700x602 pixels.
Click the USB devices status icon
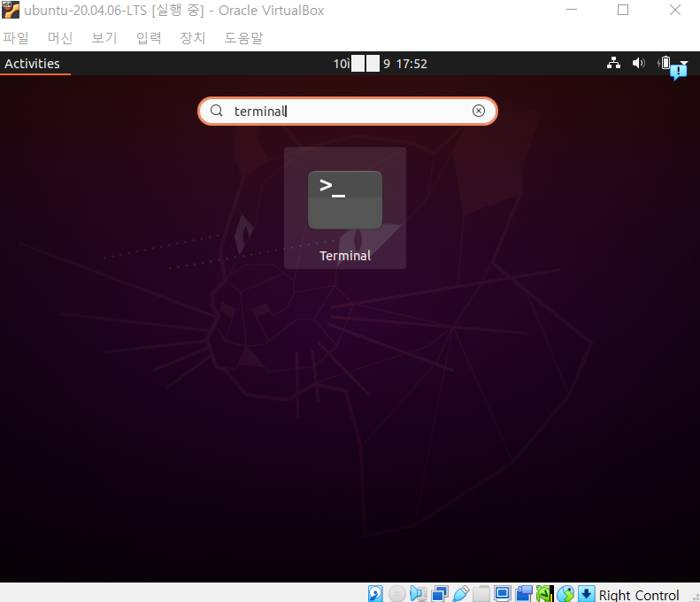point(461,593)
